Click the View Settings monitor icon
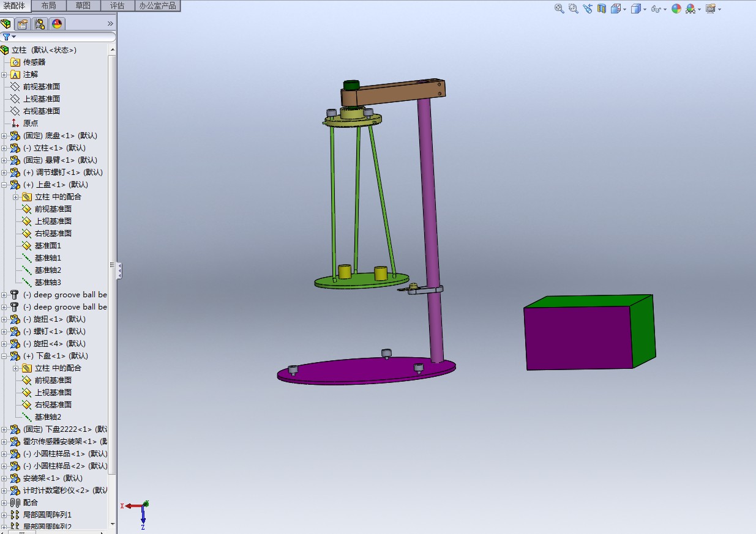Screen dimensions: 756x534 (x=710, y=9)
